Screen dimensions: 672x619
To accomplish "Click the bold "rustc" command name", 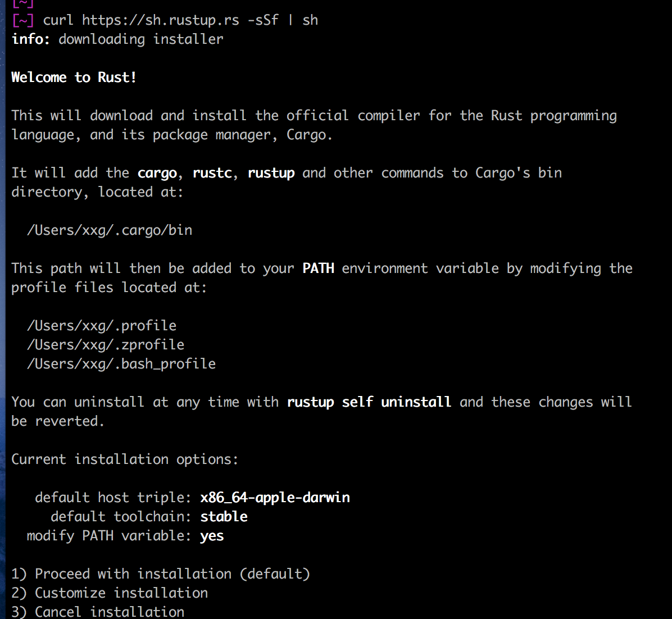I will click(x=212, y=173).
